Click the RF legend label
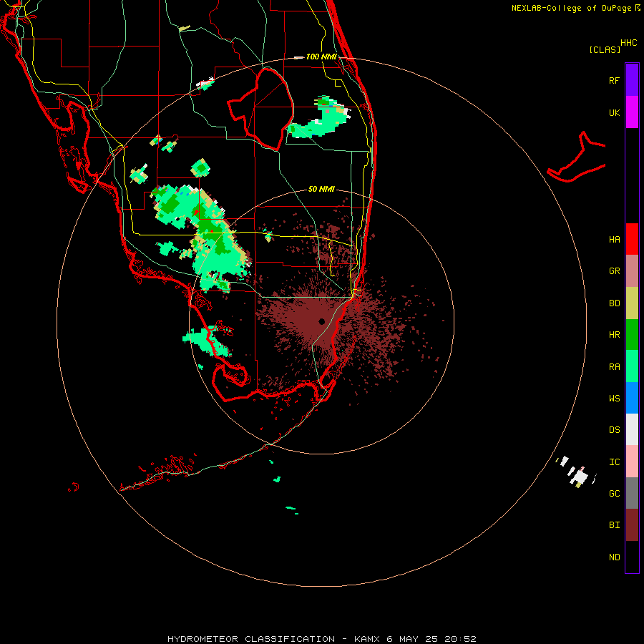This screenshot has width=644, height=644. coord(614,80)
